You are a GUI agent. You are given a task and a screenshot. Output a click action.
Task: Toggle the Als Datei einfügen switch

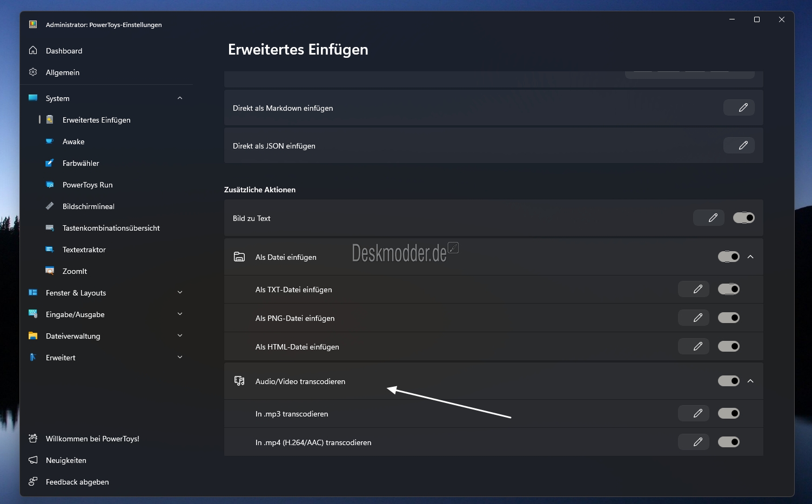tap(729, 257)
